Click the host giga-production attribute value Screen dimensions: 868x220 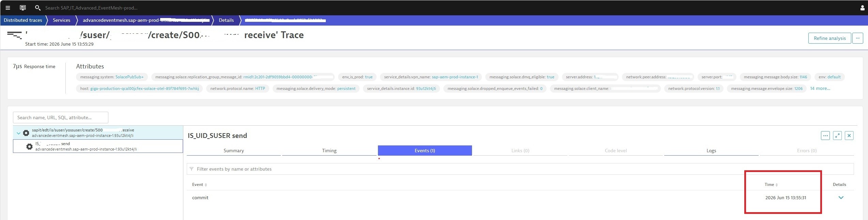click(144, 89)
